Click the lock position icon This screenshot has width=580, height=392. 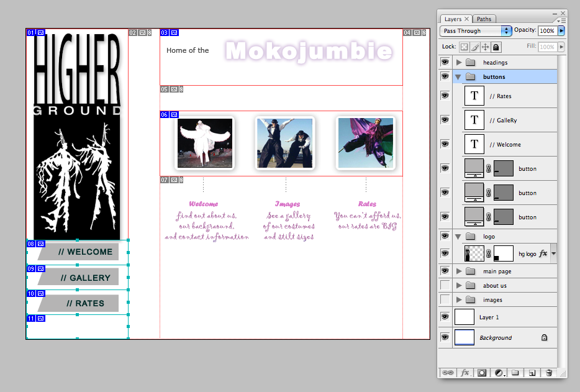tap(486, 47)
